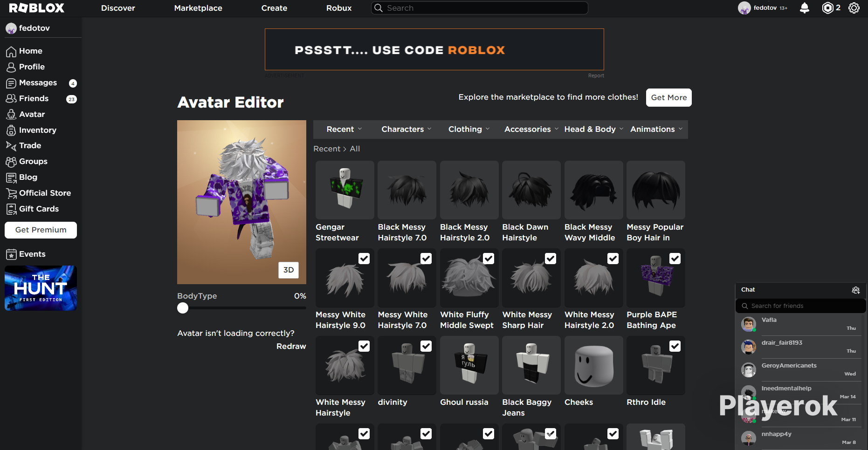
Task: Click the Get More button
Action: click(x=669, y=98)
